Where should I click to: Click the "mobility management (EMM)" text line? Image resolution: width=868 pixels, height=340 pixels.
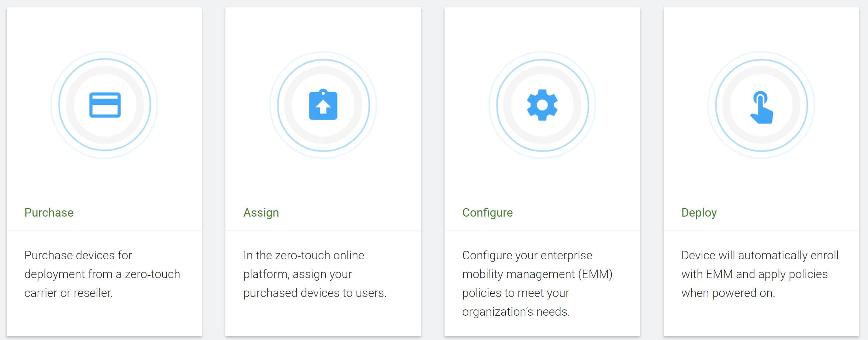(537, 274)
